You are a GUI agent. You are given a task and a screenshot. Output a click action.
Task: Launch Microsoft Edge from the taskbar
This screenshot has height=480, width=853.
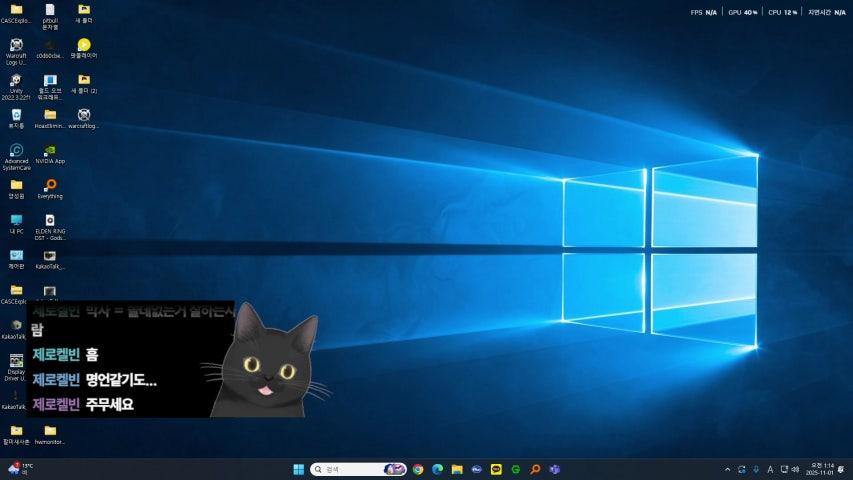pos(437,469)
